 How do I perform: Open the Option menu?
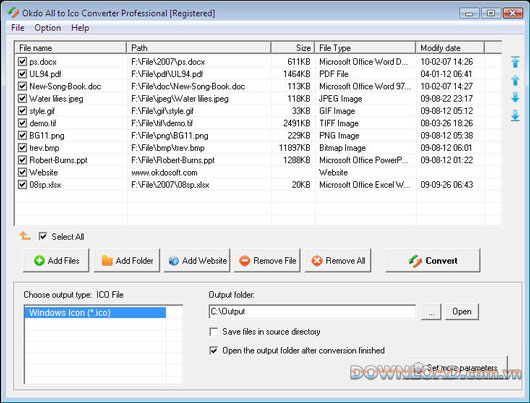(48, 28)
